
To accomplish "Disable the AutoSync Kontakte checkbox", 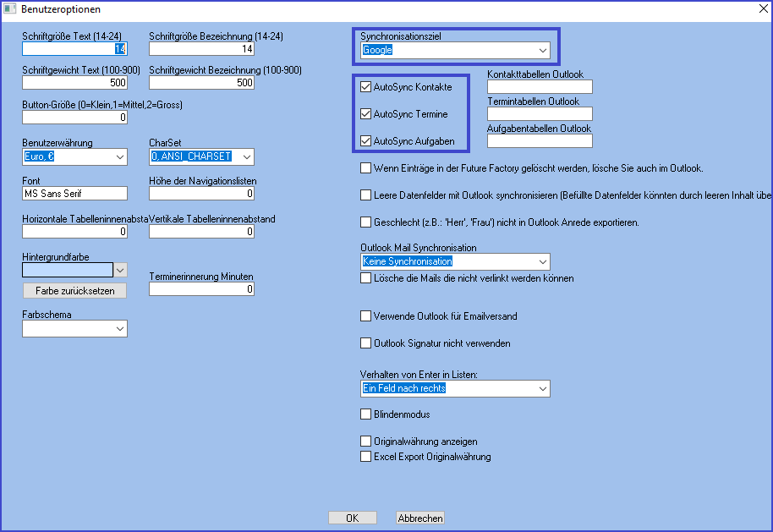I will pos(366,85).
